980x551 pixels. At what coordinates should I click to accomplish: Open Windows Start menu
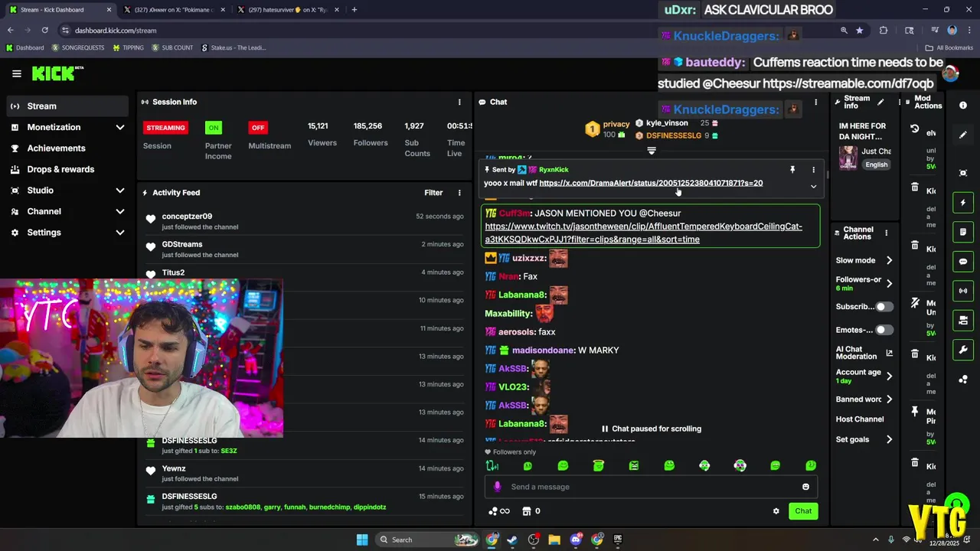[x=362, y=540]
